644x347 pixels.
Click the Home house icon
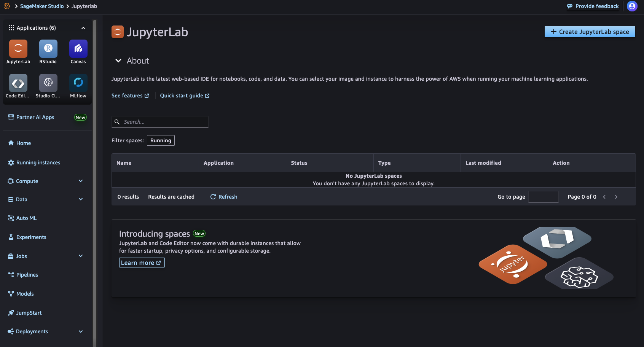click(11, 143)
